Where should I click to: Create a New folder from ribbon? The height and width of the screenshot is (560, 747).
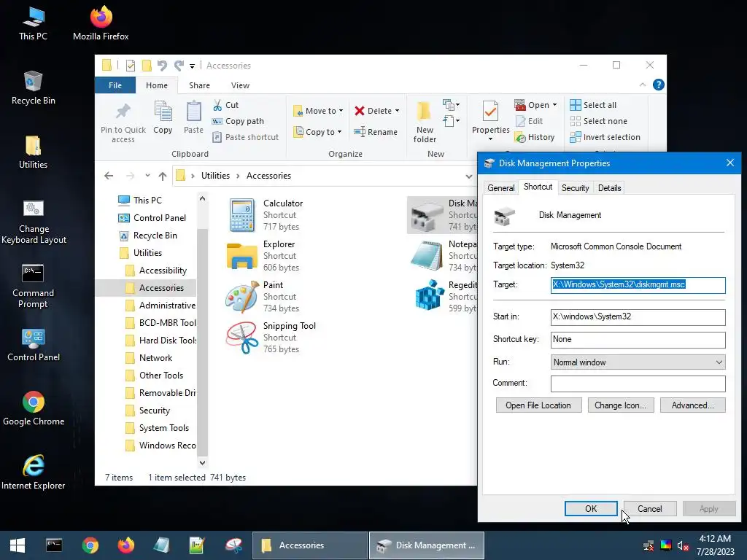425,122
